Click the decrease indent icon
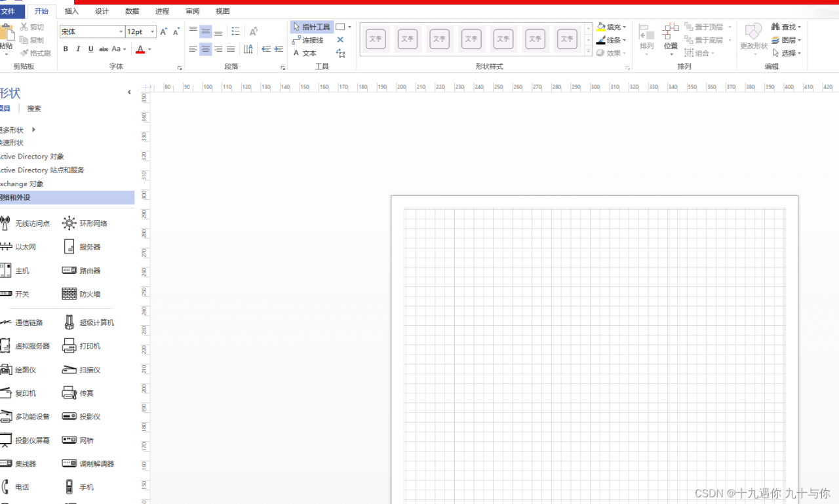 pyautogui.click(x=266, y=49)
